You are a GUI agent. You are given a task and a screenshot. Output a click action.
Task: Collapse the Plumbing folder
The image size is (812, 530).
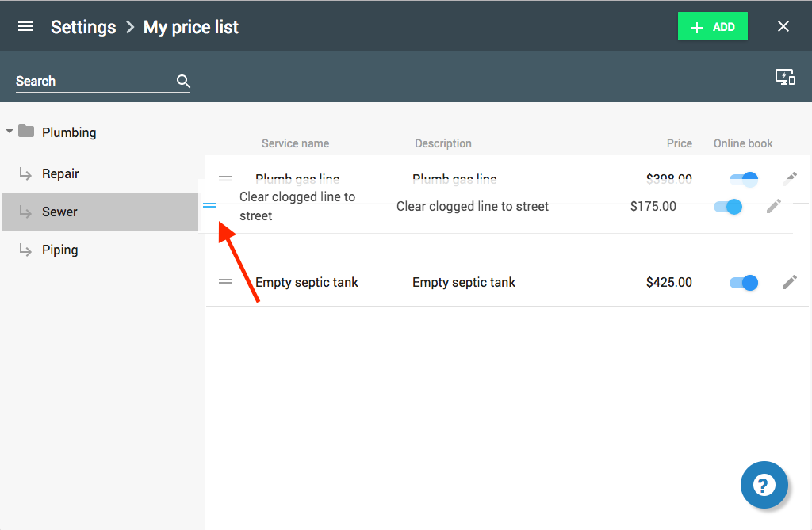point(10,131)
